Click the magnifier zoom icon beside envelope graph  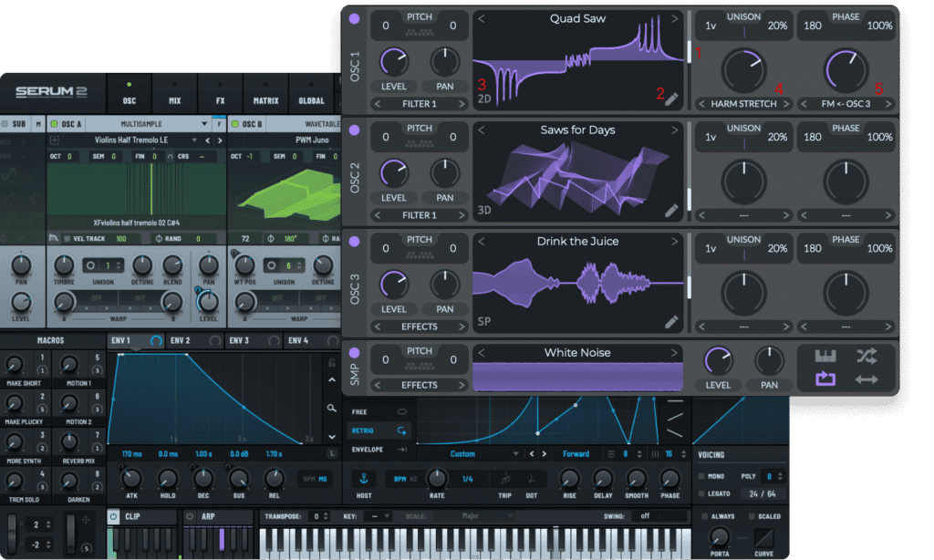click(333, 408)
